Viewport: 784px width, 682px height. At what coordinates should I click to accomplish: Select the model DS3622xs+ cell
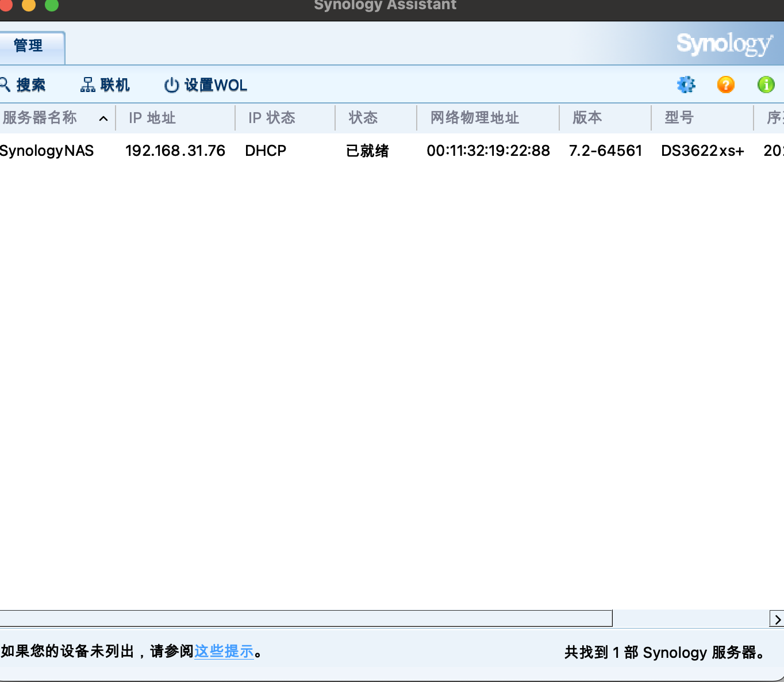[x=702, y=151]
